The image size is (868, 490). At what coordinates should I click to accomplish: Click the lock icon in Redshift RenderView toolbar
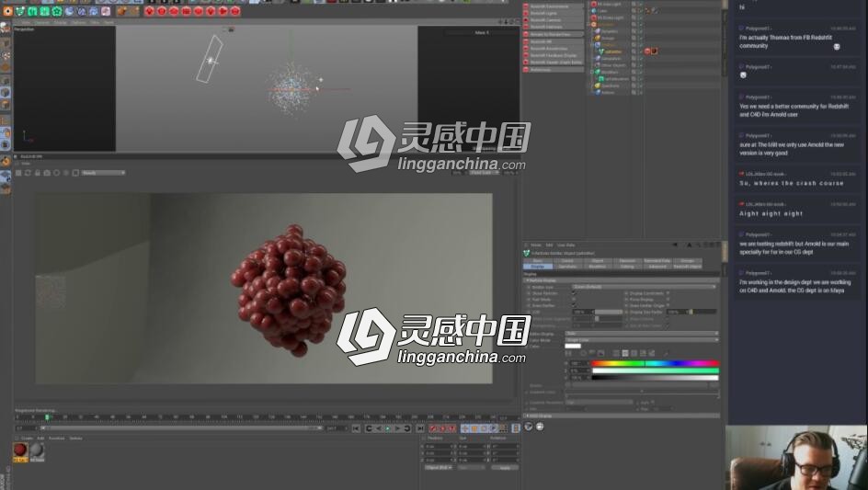click(38, 173)
